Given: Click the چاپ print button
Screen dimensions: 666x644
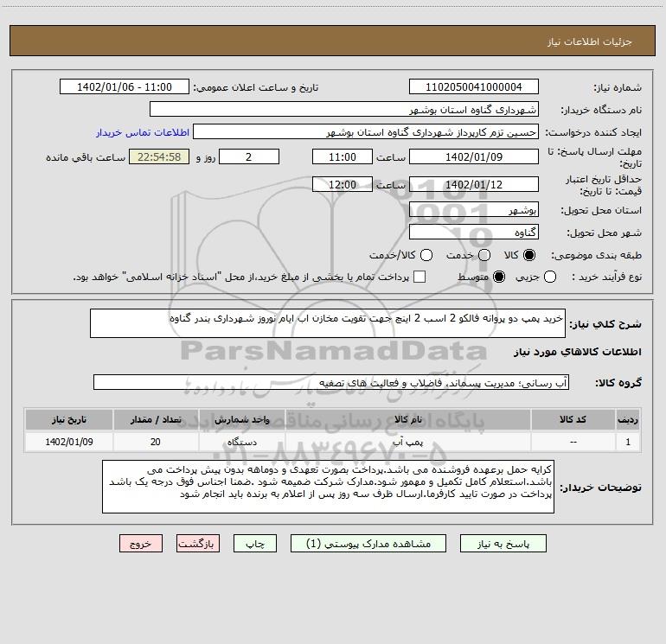Looking at the screenshot, I should pos(255,544).
